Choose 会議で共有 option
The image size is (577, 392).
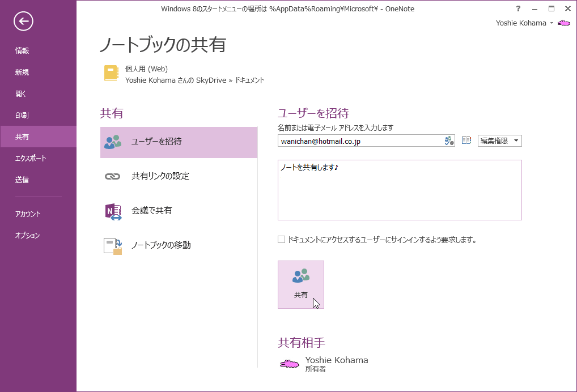pos(179,211)
